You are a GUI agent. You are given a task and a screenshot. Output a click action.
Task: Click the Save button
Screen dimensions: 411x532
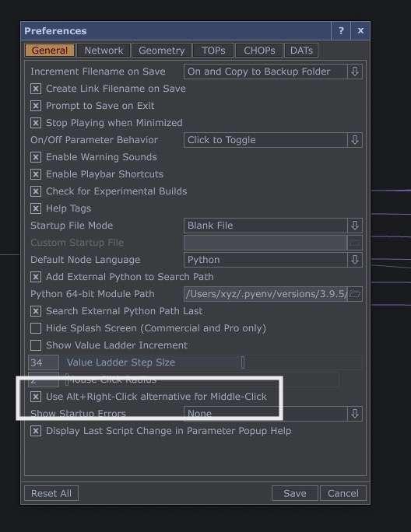295,493
